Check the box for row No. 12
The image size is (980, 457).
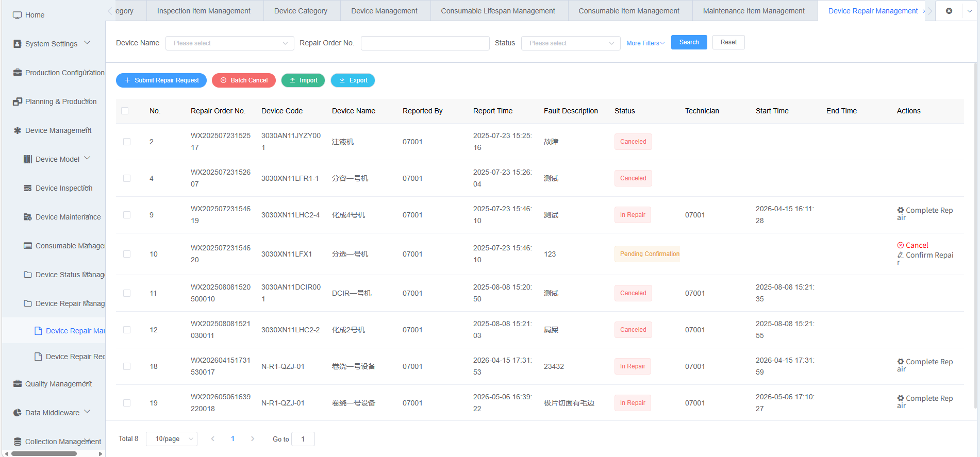[x=127, y=330]
